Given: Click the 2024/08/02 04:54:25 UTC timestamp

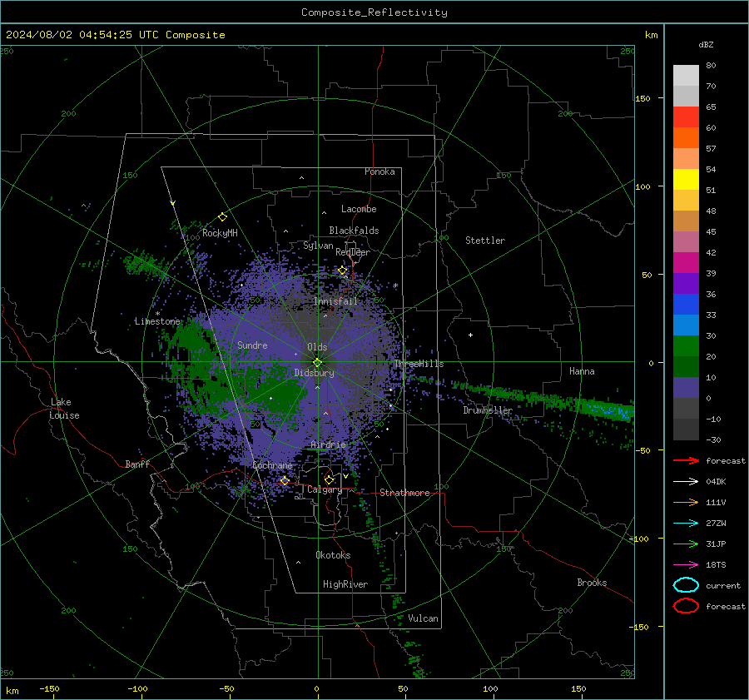Looking at the screenshot, I should click(115, 35).
